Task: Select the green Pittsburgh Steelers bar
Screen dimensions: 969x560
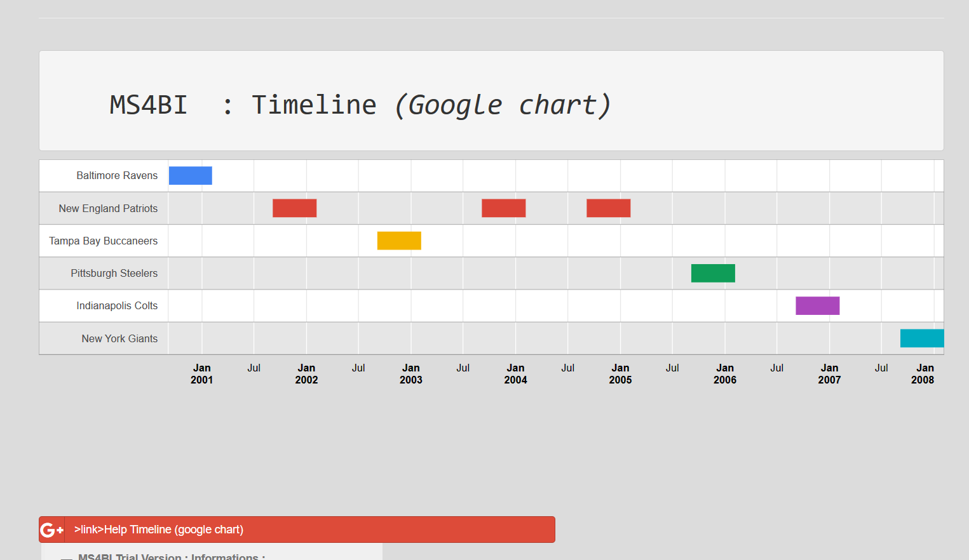Action: [713, 273]
